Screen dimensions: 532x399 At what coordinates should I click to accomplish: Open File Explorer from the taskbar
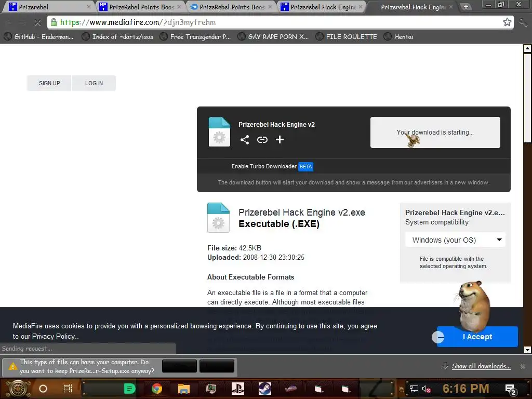click(183, 389)
